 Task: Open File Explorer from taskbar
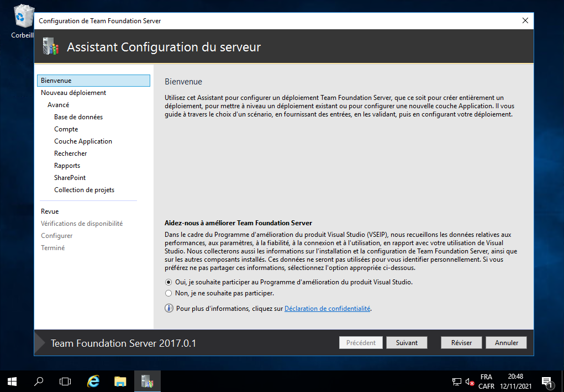120,381
